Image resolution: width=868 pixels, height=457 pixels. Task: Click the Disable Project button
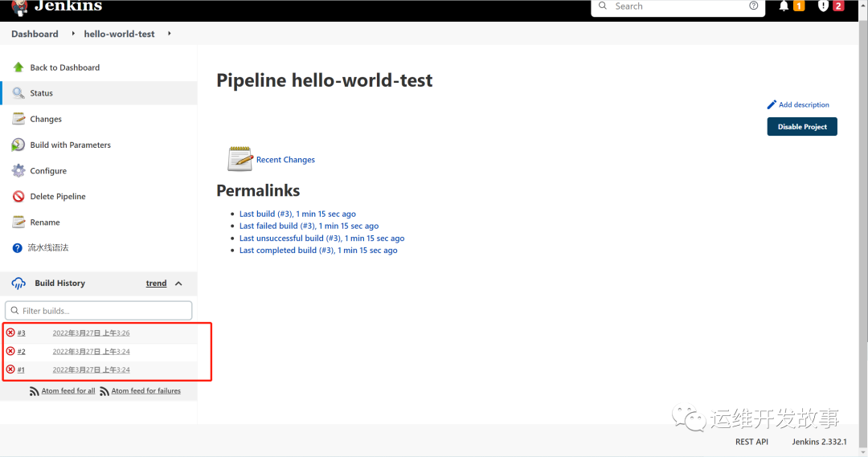click(802, 127)
